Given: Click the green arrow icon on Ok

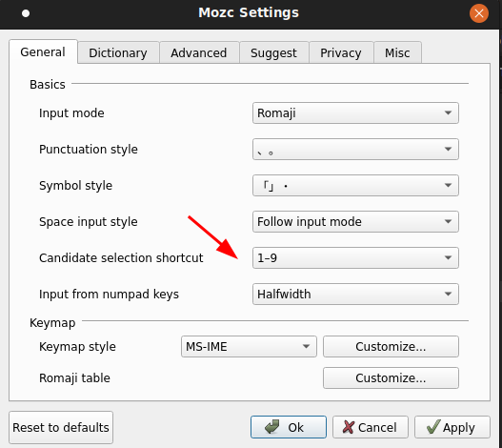Looking at the screenshot, I should click(272, 427).
